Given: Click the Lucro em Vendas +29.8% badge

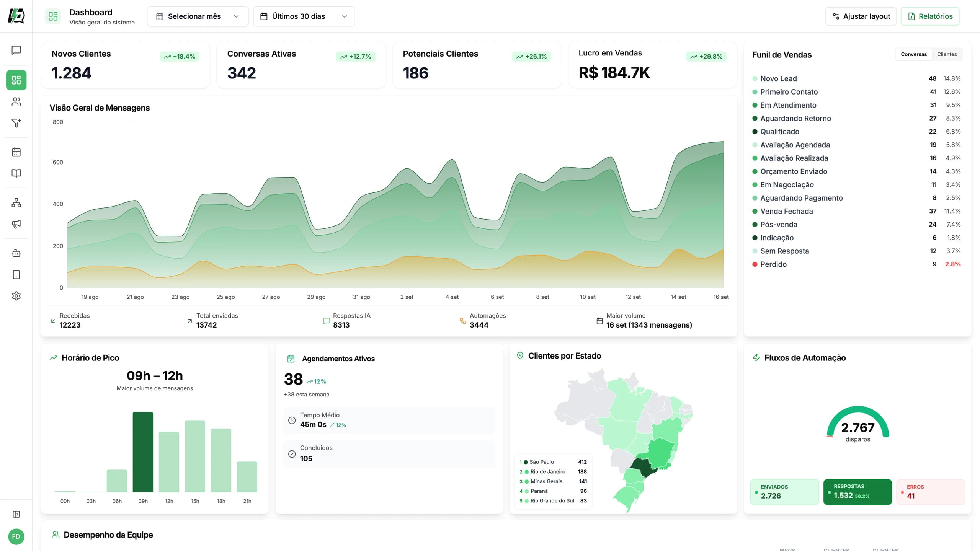Looking at the screenshot, I should (x=706, y=56).
